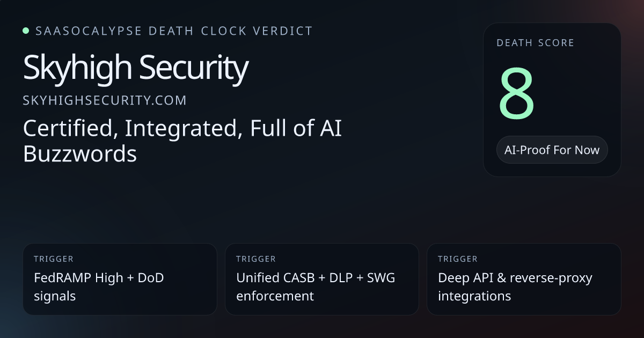Click the large green number 8
Image resolution: width=644 pixels, height=338 pixels.
pyautogui.click(x=516, y=94)
